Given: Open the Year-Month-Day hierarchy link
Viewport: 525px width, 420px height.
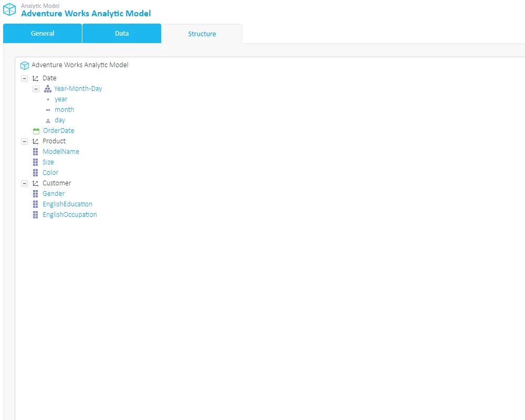Looking at the screenshot, I should click(78, 89).
